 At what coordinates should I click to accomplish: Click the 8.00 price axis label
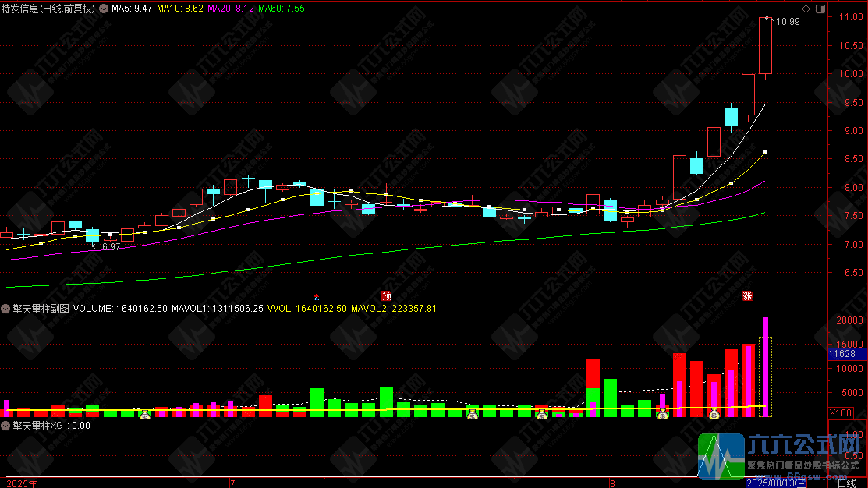click(854, 188)
